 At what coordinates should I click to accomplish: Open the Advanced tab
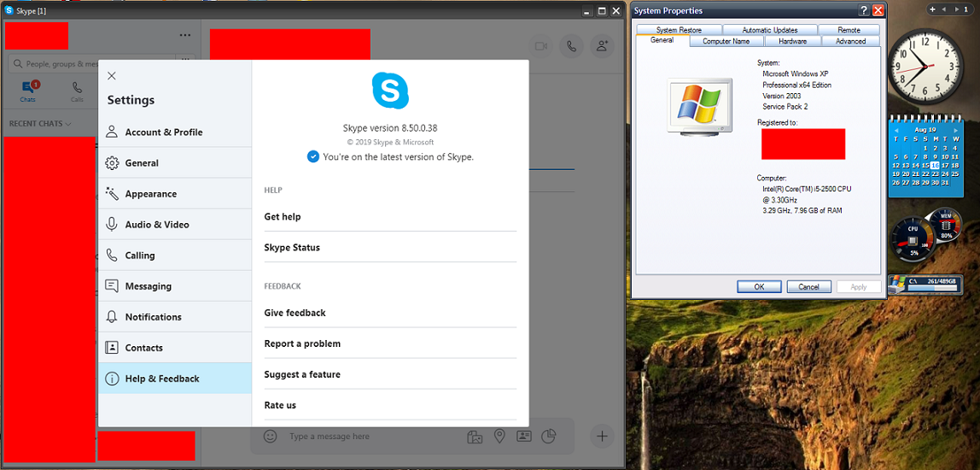point(850,41)
